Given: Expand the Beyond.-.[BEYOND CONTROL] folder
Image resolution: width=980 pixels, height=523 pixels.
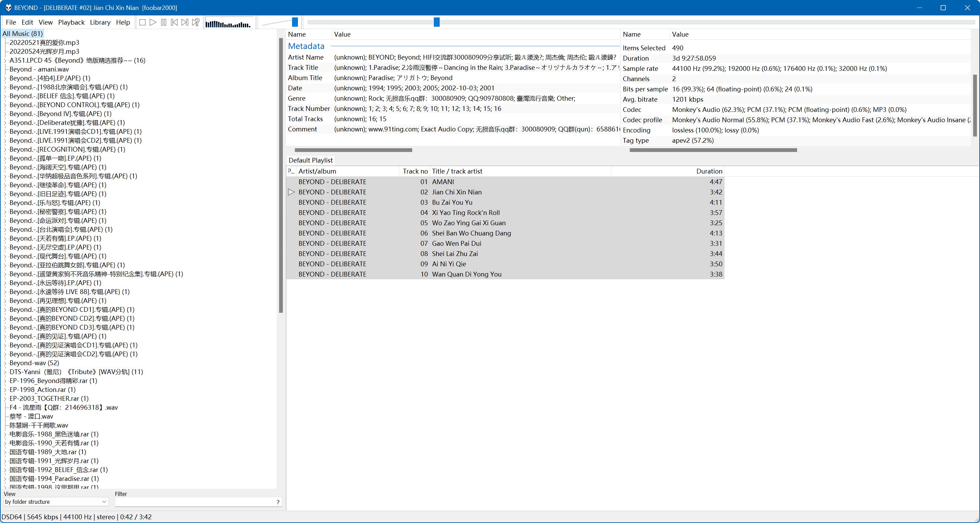Looking at the screenshot, I should (x=5, y=105).
